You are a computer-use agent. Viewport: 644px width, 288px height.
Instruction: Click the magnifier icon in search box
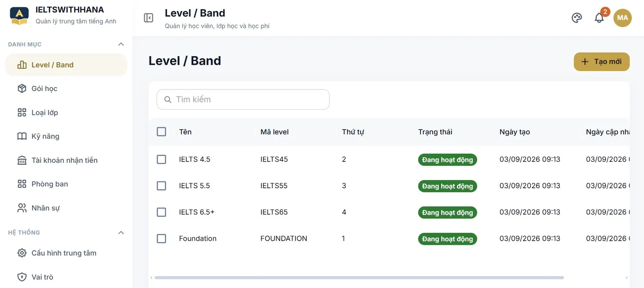click(168, 100)
